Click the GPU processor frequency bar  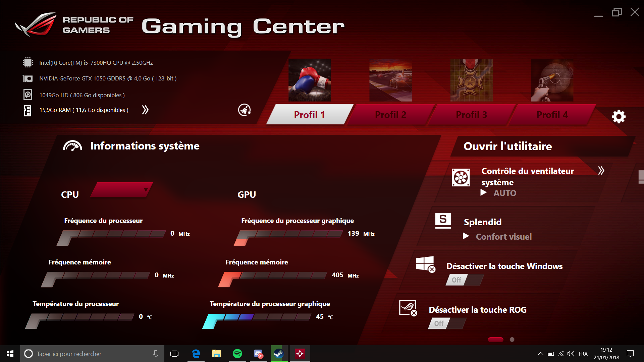pyautogui.click(x=288, y=237)
